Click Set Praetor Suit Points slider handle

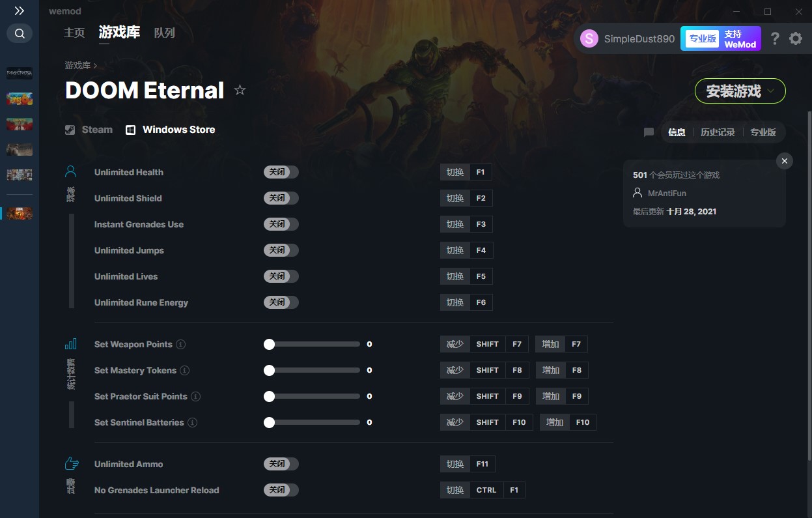pos(269,396)
